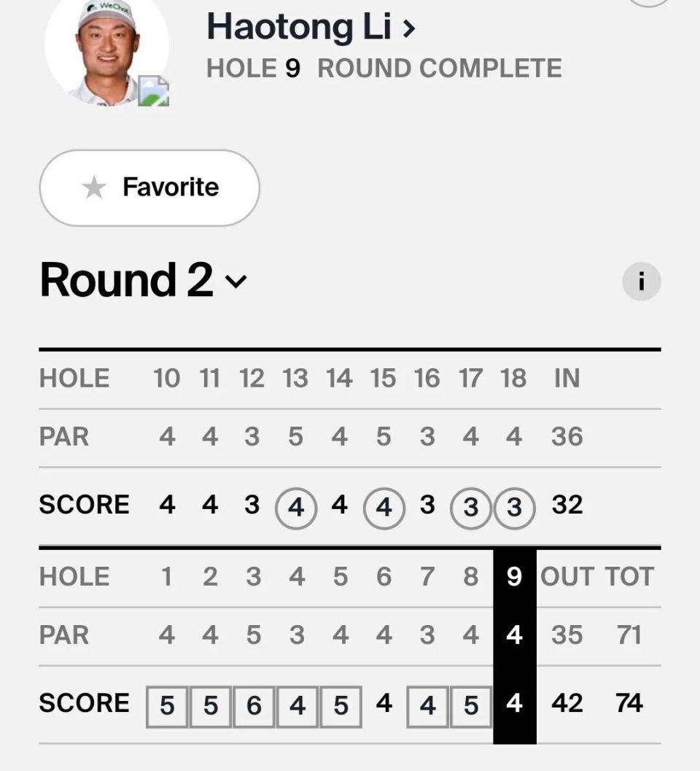Click the round info icon
The width and height of the screenshot is (700, 771).
pyautogui.click(x=641, y=282)
